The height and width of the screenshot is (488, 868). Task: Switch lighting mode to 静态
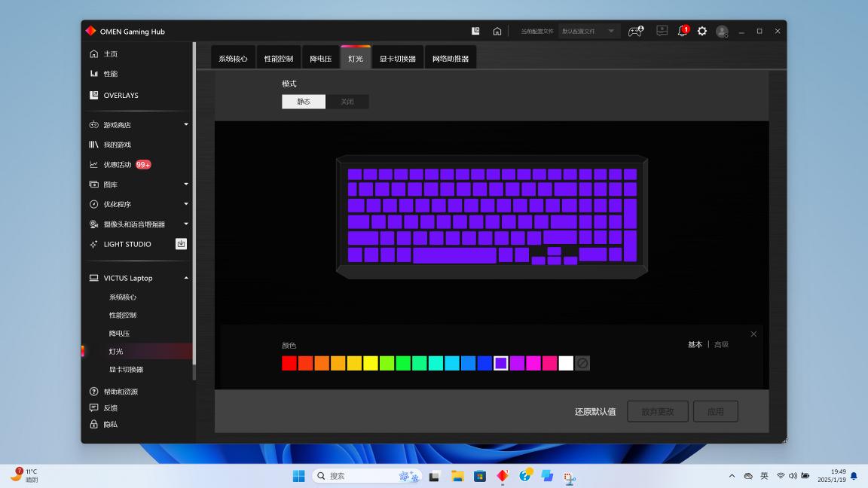(x=304, y=102)
